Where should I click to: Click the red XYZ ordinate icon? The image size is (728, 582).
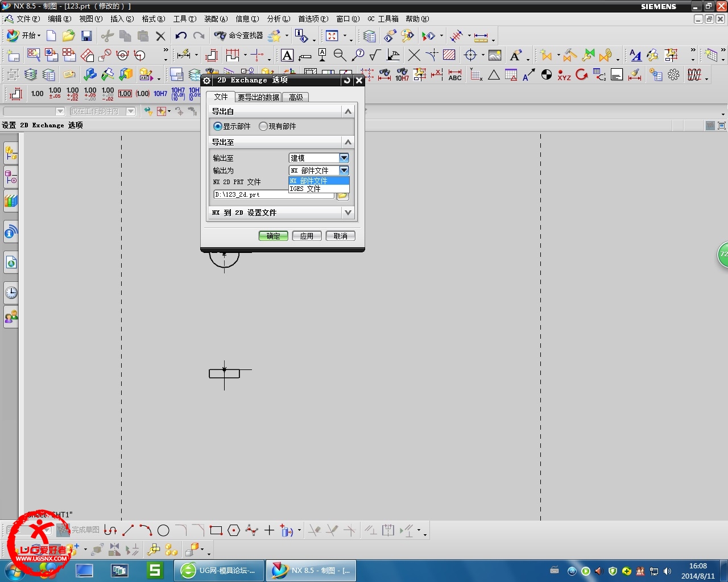point(564,74)
